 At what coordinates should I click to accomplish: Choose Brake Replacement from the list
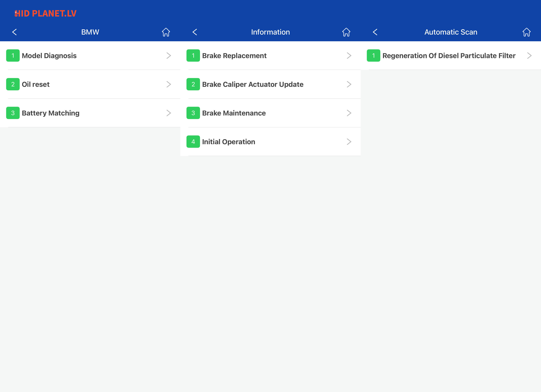tap(234, 56)
